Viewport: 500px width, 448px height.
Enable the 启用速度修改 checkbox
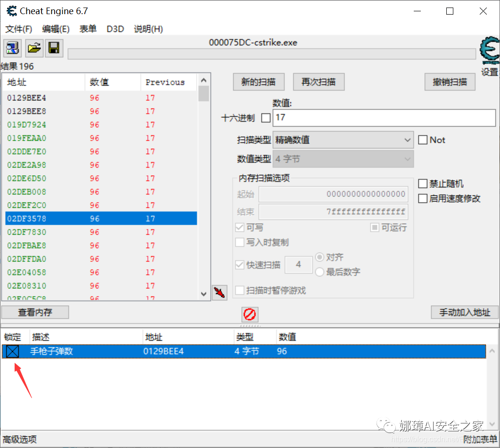pyautogui.click(x=423, y=198)
